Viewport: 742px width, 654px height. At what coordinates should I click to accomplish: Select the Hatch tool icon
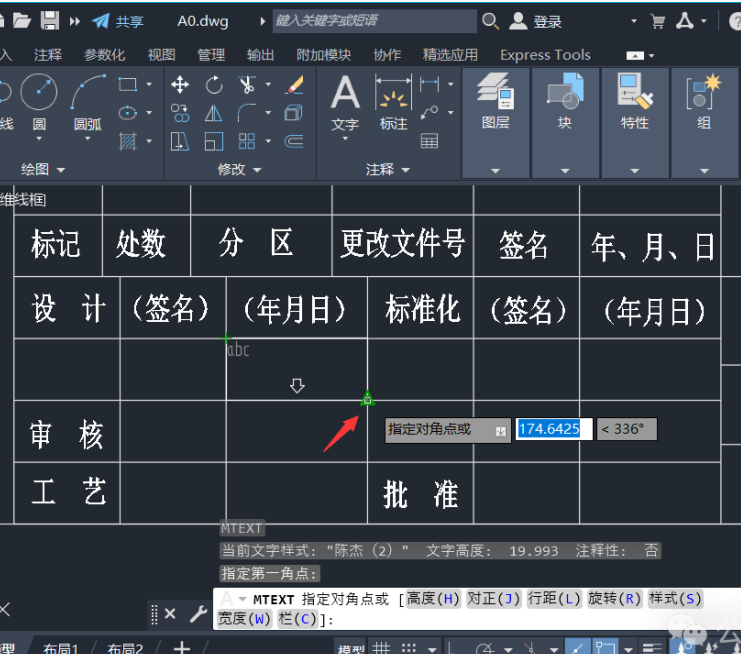[x=128, y=141]
